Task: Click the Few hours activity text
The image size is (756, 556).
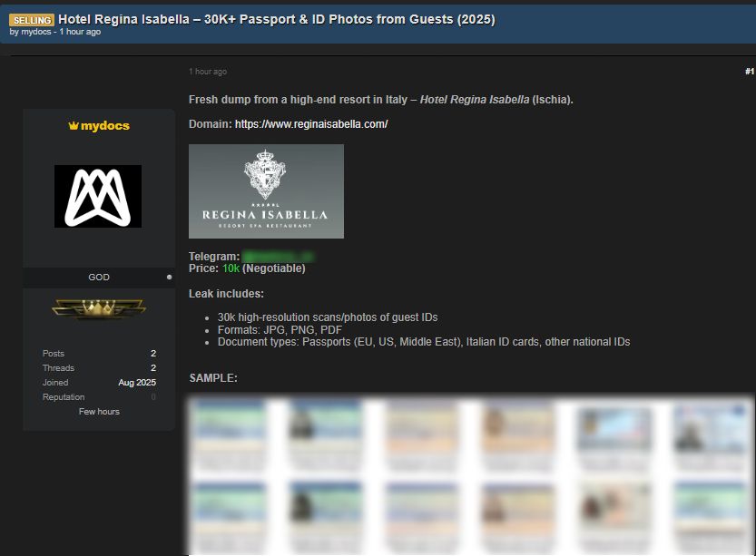Action: point(99,412)
